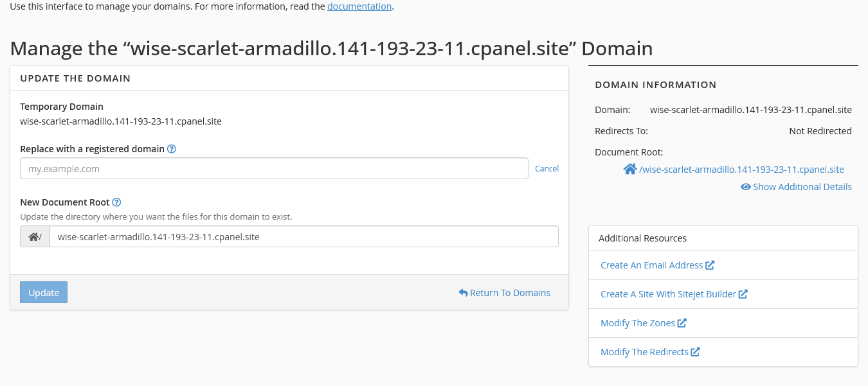Select Return To Domains
Viewport: 868px width, 386px height.
tap(509, 292)
